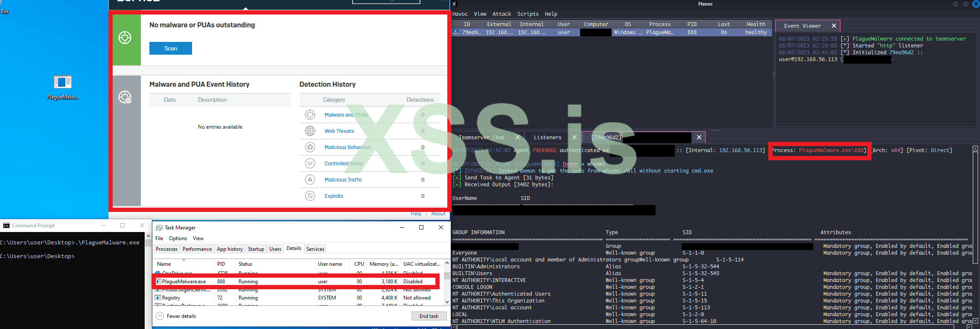Viewport: 980px width, 329px height.
Task: Sort Havoc sessions by the External column
Action: pos(499,24)
